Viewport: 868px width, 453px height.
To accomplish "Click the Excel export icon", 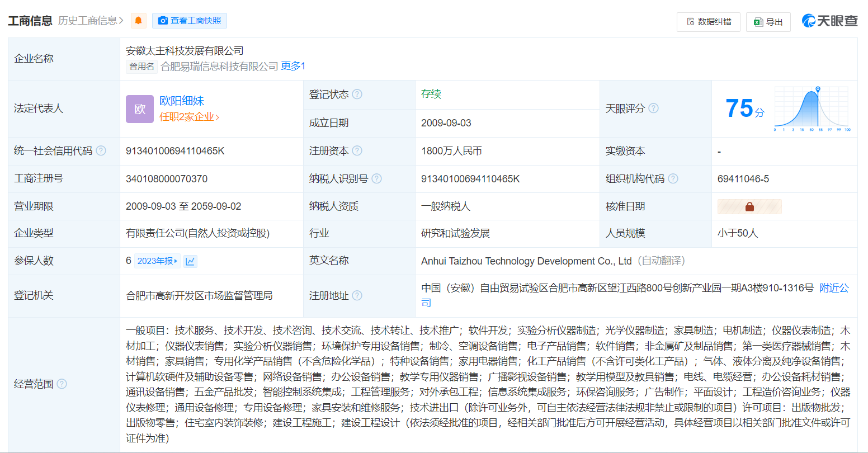I will (758, 22).
